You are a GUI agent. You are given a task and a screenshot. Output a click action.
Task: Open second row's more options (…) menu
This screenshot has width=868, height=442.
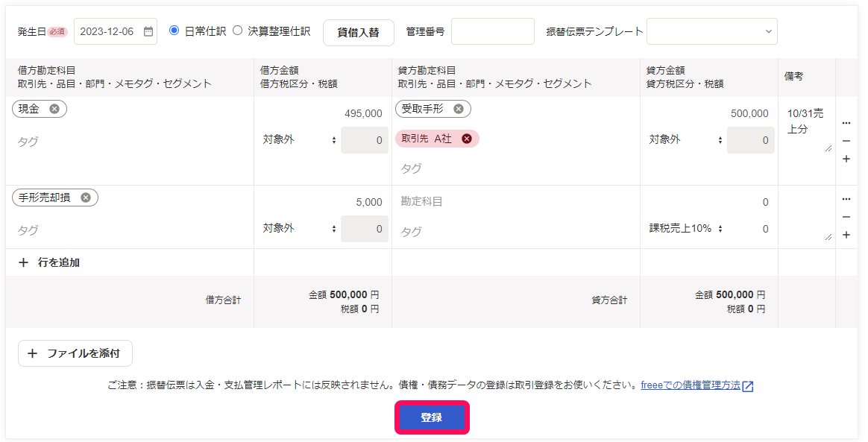click(x=846, y=198)
